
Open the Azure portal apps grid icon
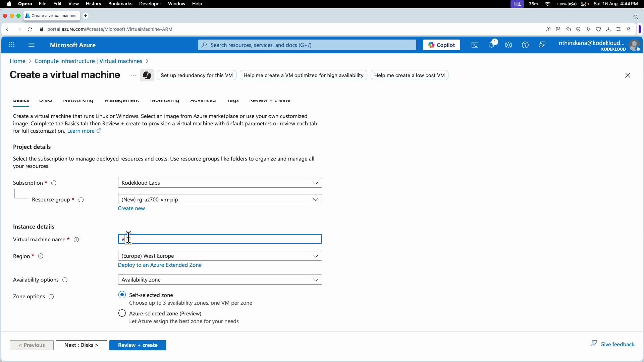click(x=11, y=45)
